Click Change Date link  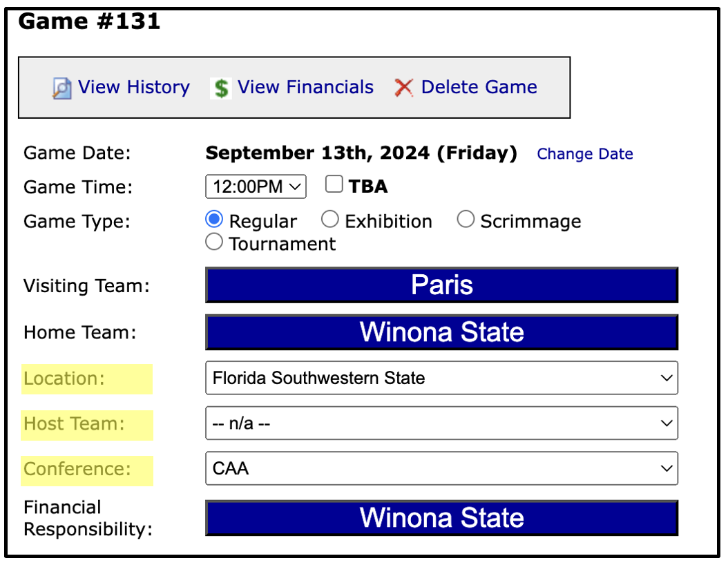click(x=585, y=153)
